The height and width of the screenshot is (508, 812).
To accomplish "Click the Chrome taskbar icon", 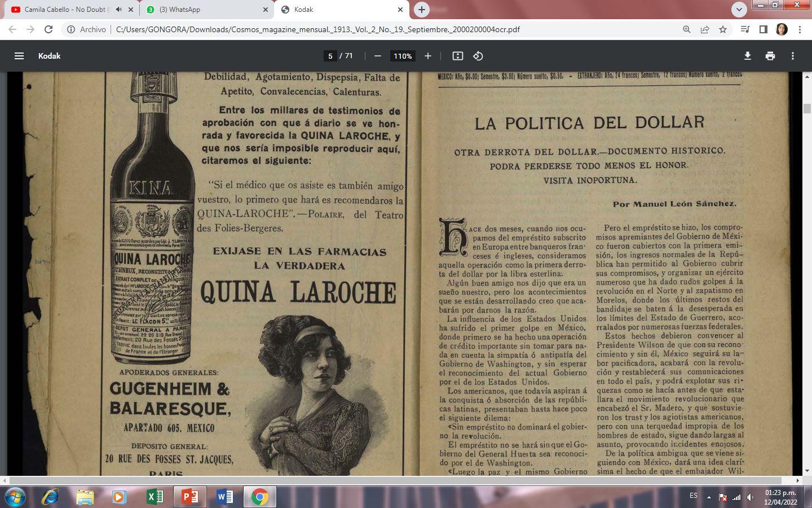I will click(x=260, y=497).
